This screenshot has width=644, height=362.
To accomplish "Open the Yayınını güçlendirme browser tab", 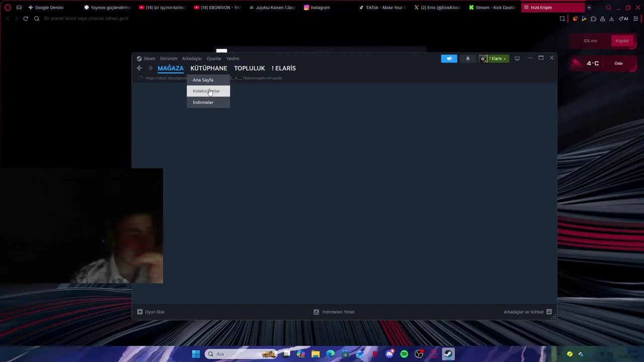I will pyautogui.click(x=107, y=8).
